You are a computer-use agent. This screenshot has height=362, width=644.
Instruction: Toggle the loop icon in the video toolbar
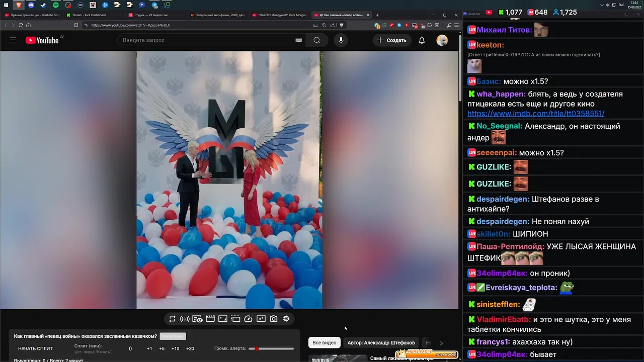click(172, 319)
